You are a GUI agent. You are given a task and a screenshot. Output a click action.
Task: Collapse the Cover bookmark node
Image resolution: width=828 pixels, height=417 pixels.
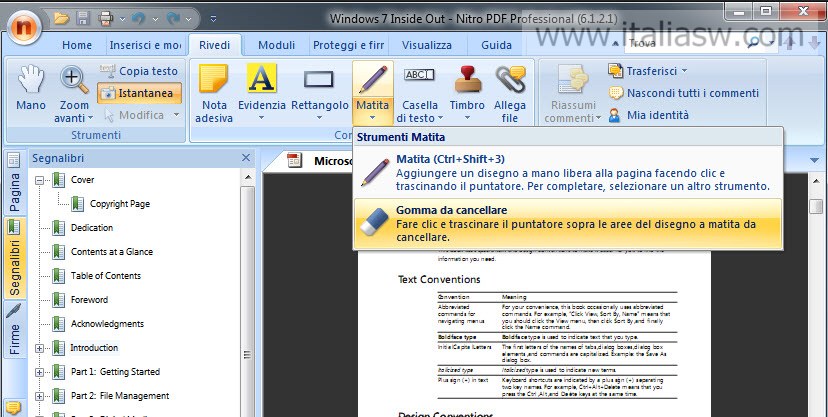[x=40, y=181]
